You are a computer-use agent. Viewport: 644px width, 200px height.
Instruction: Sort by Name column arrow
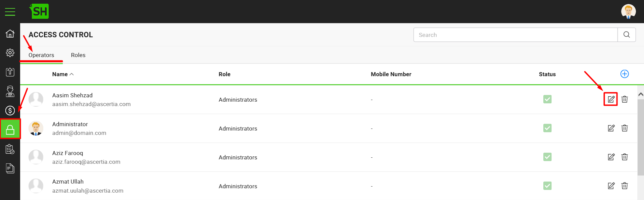pos(71,74)
